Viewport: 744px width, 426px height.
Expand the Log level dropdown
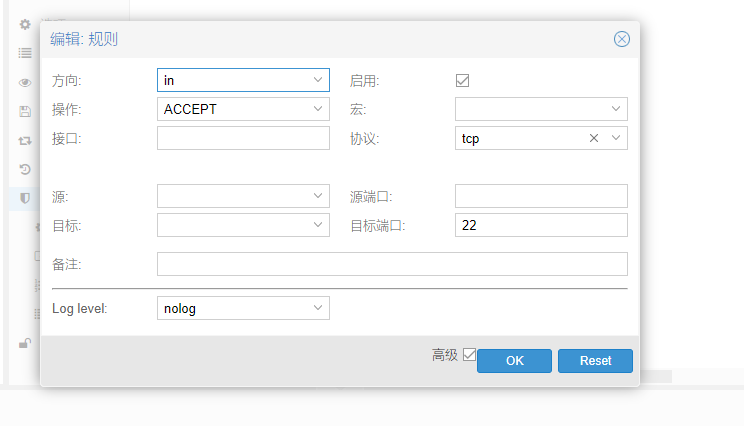[x=318, y=308]
